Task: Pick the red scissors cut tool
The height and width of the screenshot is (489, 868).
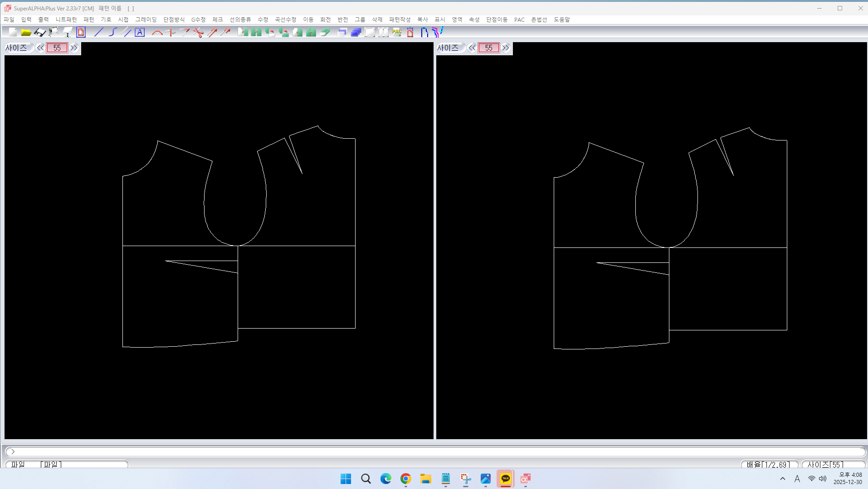Action: coord(198,32)
